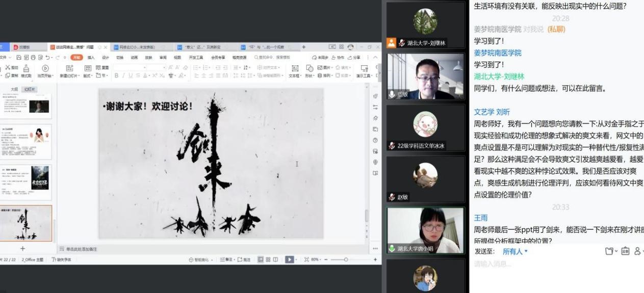Screen dimensions: 644x293
Task: Open the 发送至 所有人 recipient dropdown
Action: tap(515, 251)
